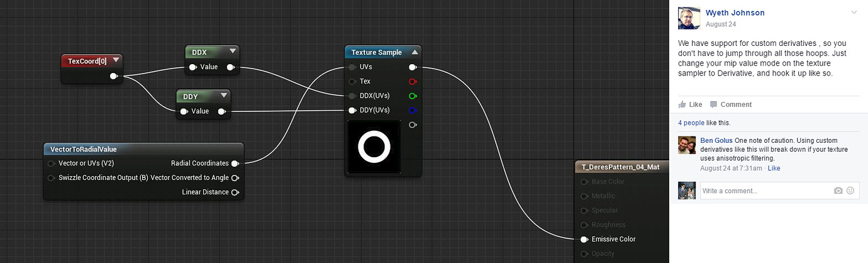The width and height of the screenshot is (868, 263).
Task: Click the green output pin on Texture Sample
Action: tap(413, 96)
